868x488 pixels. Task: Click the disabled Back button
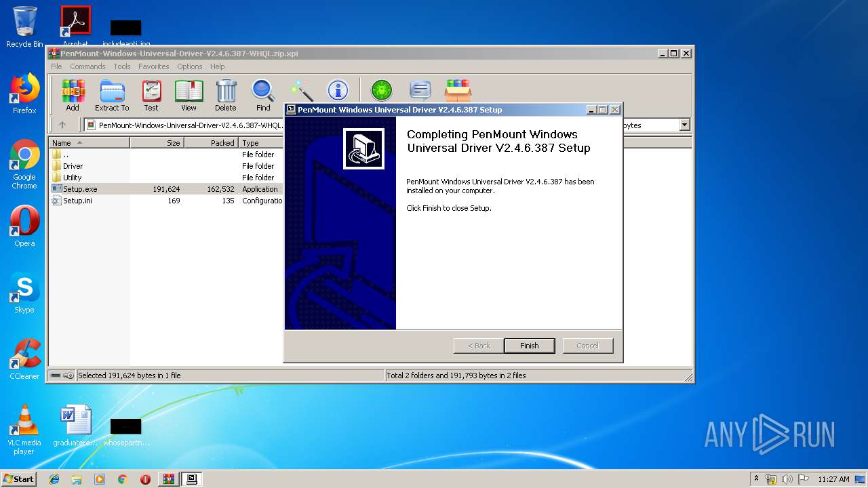point(479,346)
